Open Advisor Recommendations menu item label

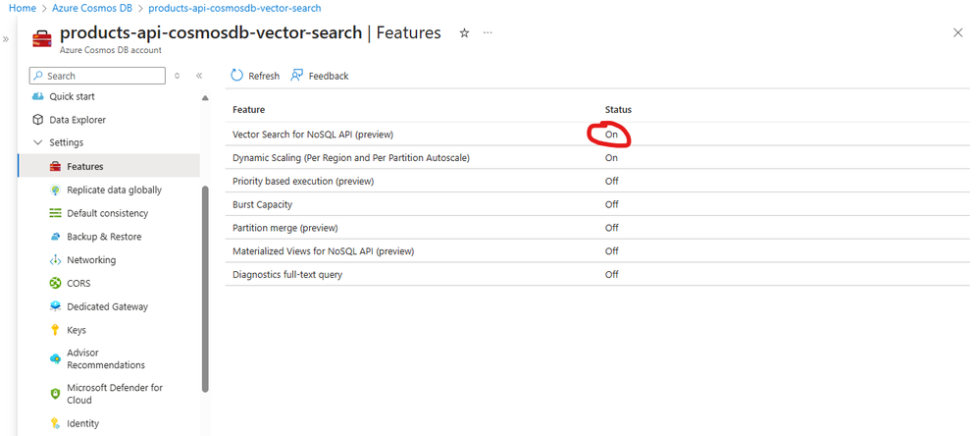tap(106, 358)
